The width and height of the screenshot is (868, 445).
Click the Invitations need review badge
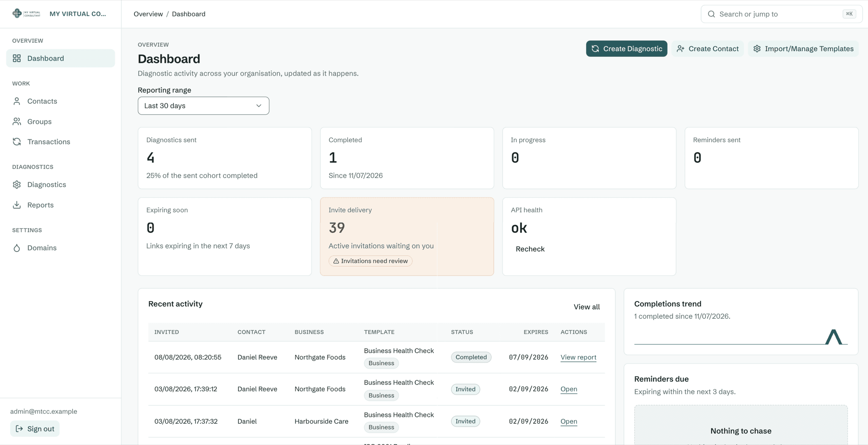pyautogui.click(x=370, y=261)
